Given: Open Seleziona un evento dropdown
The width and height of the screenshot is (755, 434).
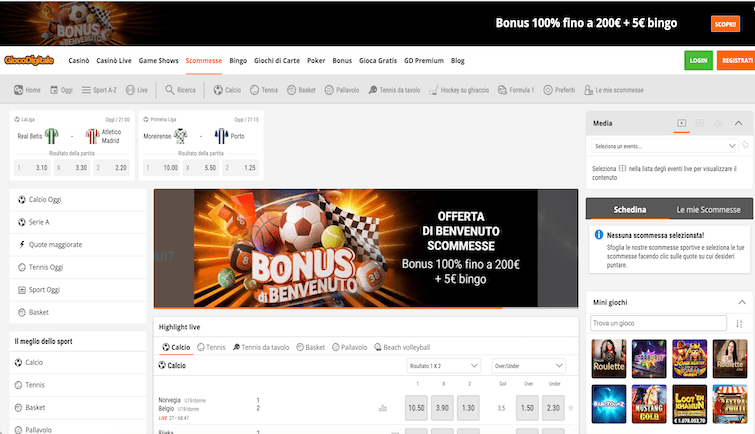Looking at the screenshot, I should coord(664,146).
